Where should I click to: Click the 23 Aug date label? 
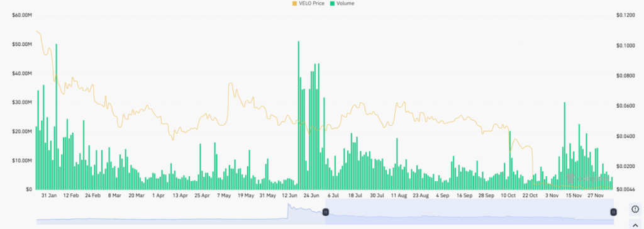coord(421,196)
